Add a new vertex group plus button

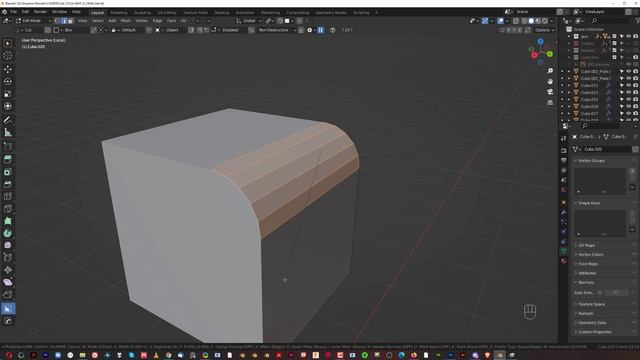coord(632,171)
